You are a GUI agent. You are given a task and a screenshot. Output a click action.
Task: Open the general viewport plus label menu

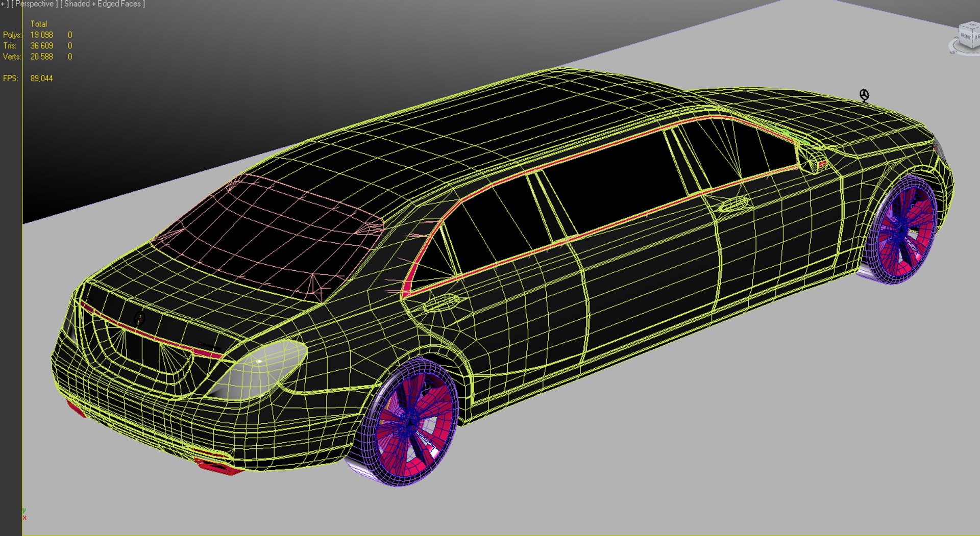click(x=4, y=4)
